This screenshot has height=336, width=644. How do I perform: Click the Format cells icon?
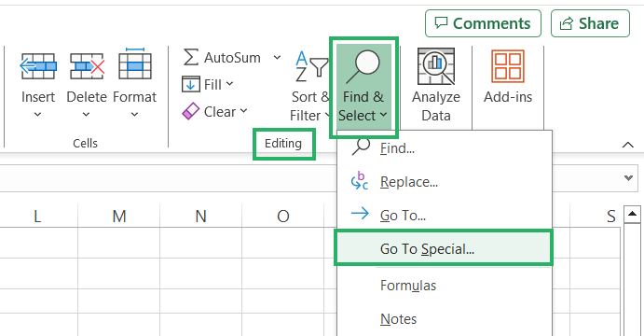(135, 64)
